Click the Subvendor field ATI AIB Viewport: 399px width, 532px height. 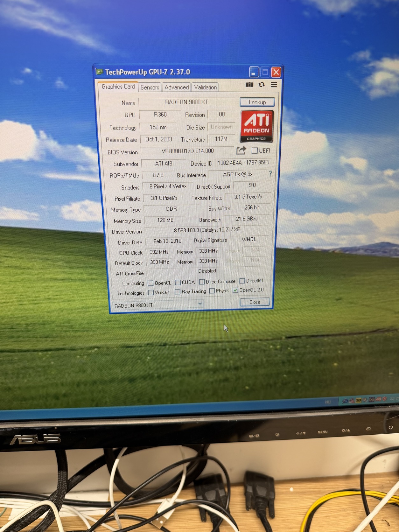(x=164, y=164)
